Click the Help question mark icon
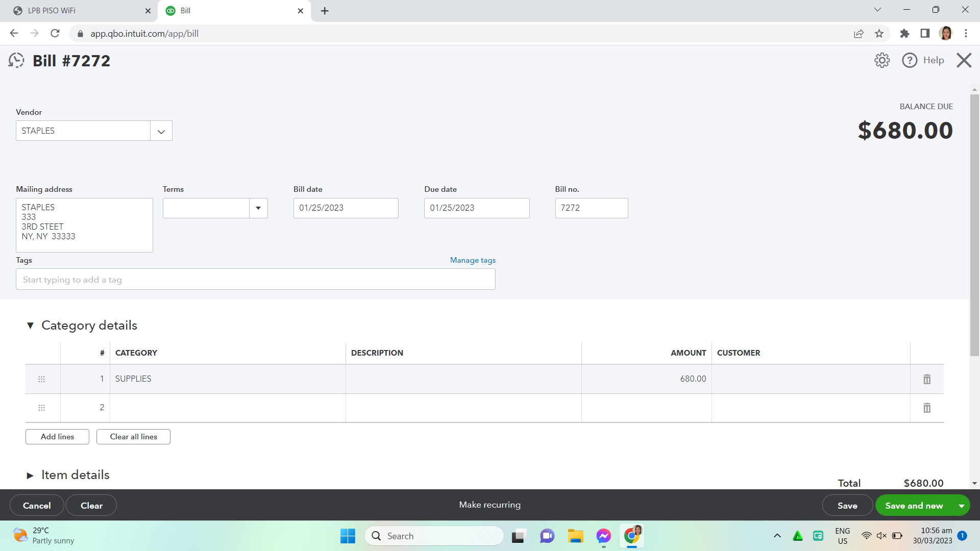 (x=909, y=60)
